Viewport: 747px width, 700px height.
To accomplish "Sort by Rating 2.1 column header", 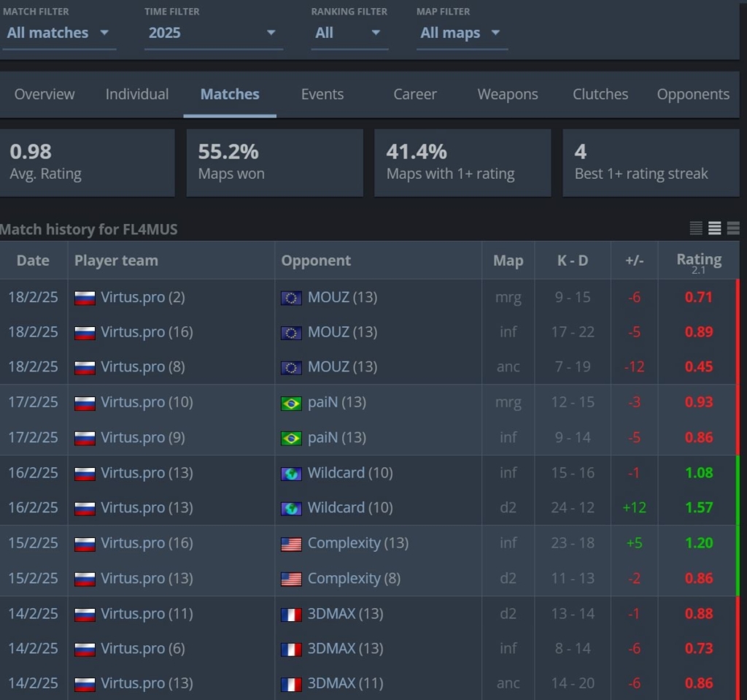I will pos(699,261).
